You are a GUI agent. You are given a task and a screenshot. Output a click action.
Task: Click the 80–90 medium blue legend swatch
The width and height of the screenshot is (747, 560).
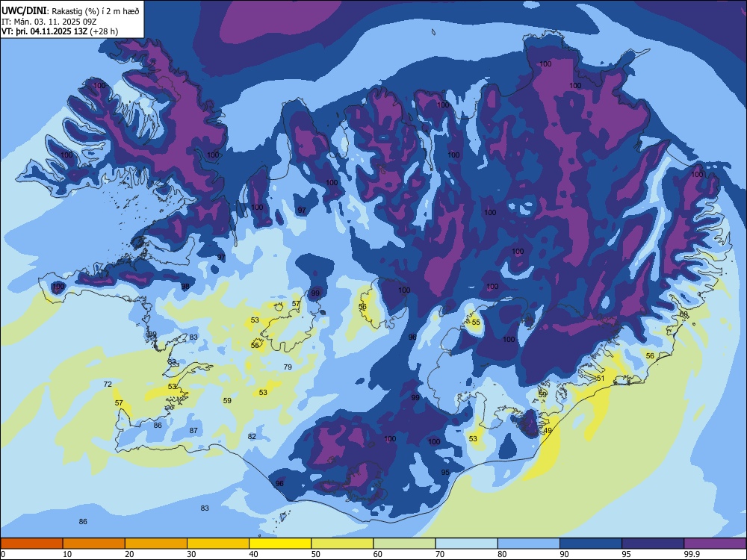[x=529, y=544]
